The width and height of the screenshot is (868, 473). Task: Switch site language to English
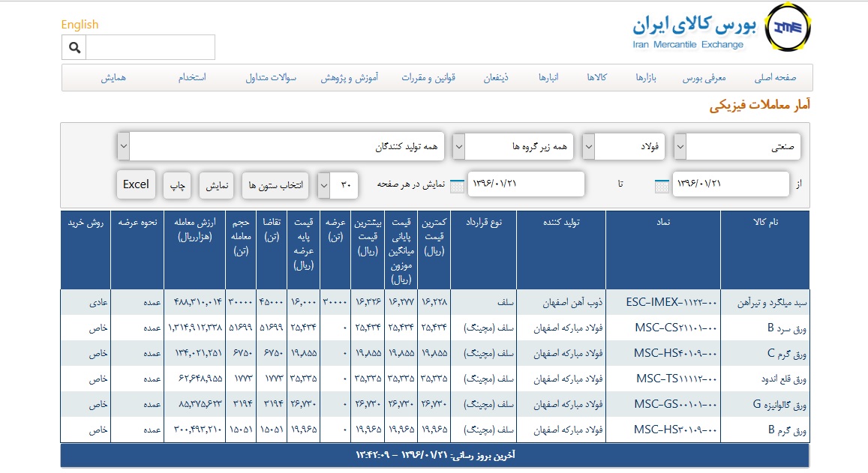(80, 25)
